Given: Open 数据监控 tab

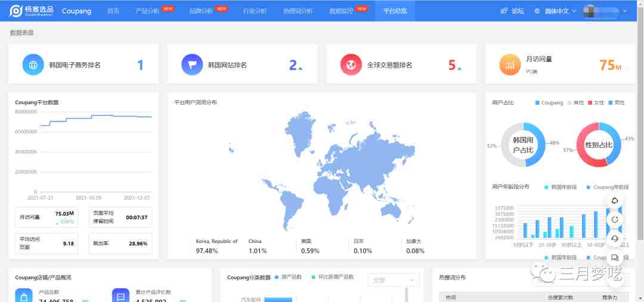Looking at the screenshot, I should pyautogui.click(x=341, y=11).
